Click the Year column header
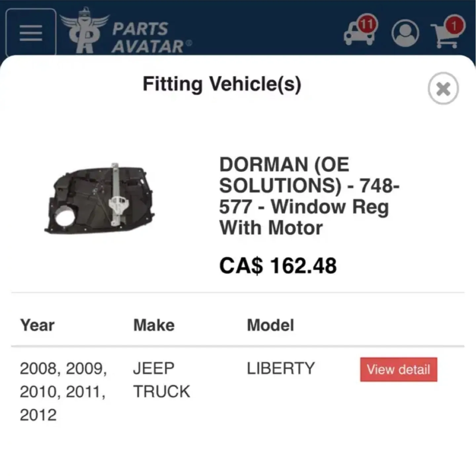476x476 pixels. click(37, 325)
